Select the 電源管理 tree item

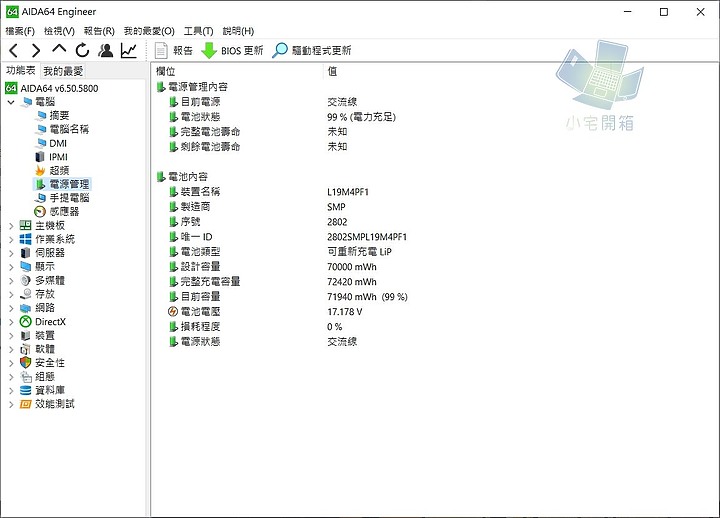(69, 184)
